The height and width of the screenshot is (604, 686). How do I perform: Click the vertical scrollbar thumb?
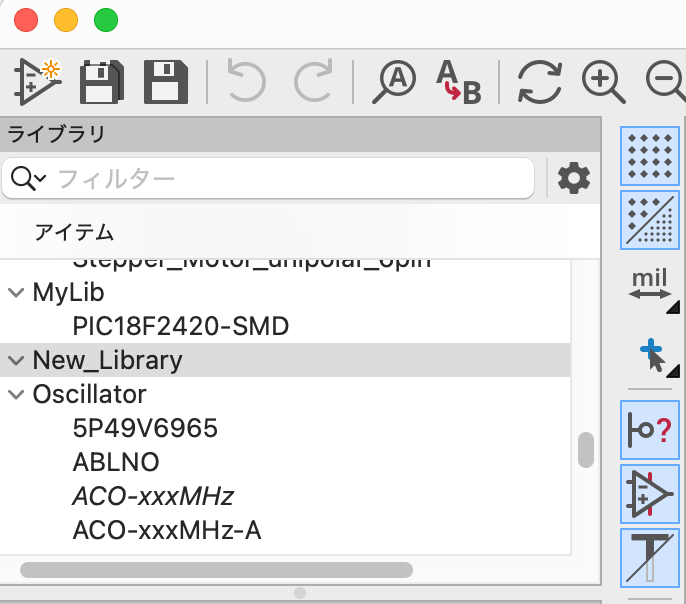click(586, 450)
